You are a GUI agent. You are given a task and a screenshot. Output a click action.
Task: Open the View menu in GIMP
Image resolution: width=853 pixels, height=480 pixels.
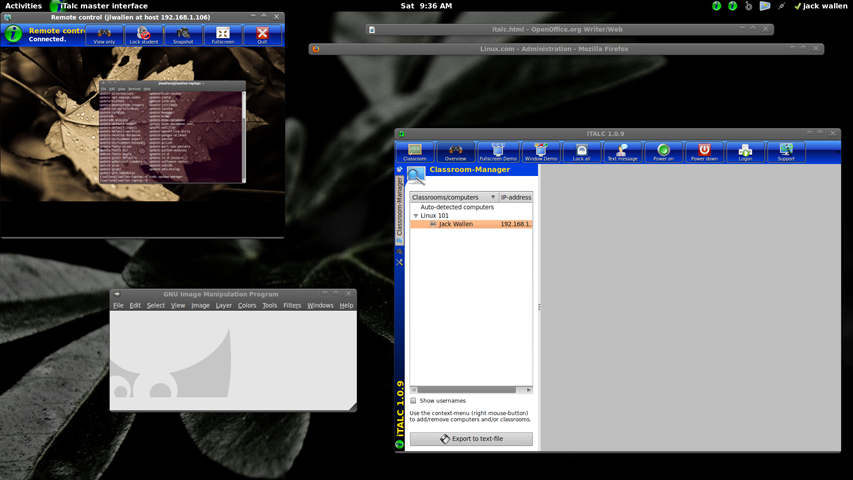[178, 305]
